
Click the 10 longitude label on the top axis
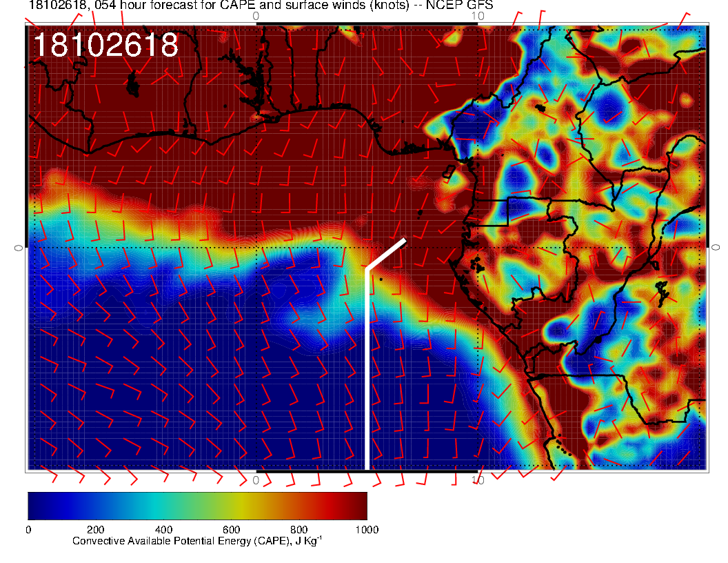pyautogui.click(x=479, y=15)
